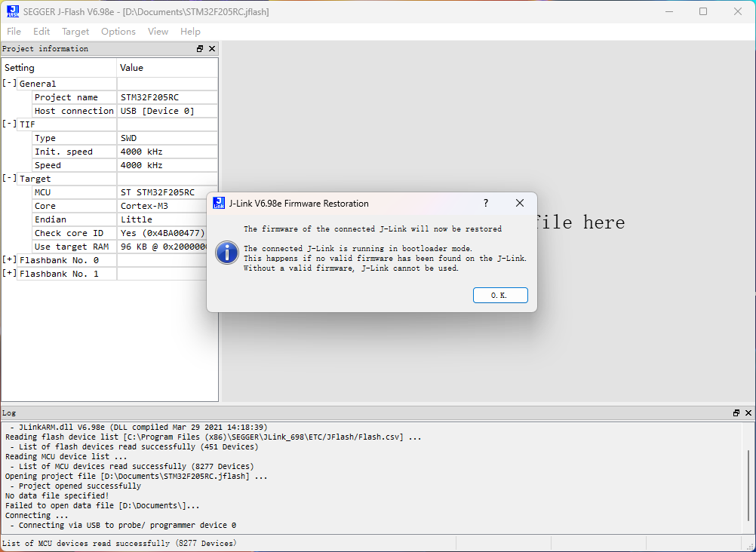Viewport: 756px width, 552px height.
Task: Click the J-Flash app icon in the title bar
Action: [13, 11]
